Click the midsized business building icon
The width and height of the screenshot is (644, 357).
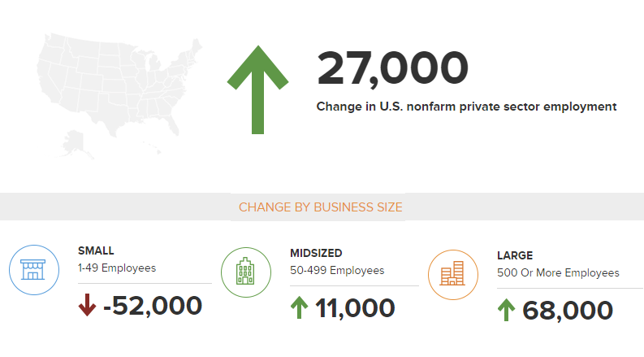246,272
